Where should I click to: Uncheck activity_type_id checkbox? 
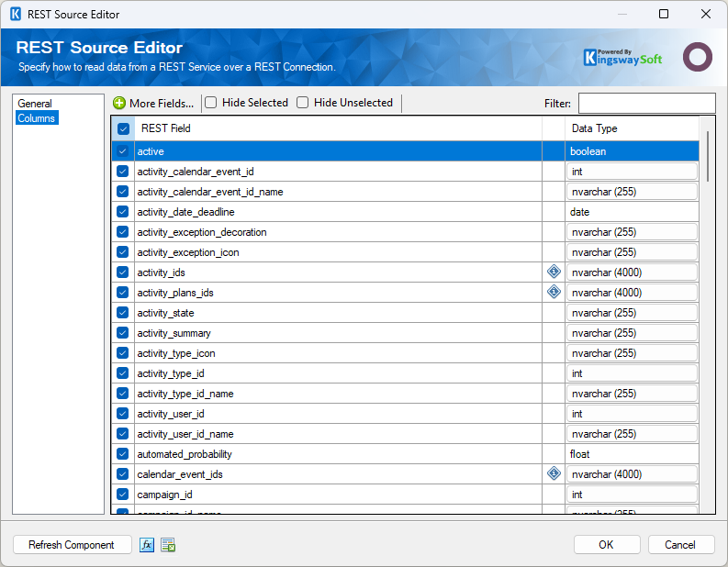tap(123, 373)
